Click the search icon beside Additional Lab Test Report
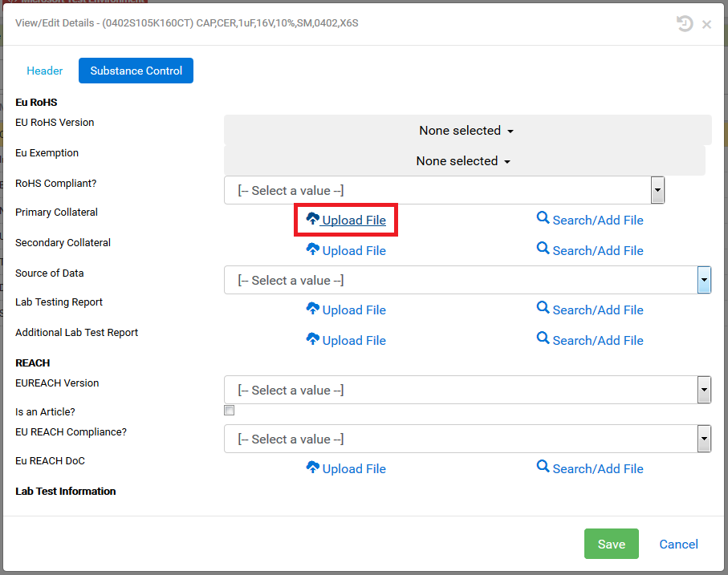 [543, 340]
